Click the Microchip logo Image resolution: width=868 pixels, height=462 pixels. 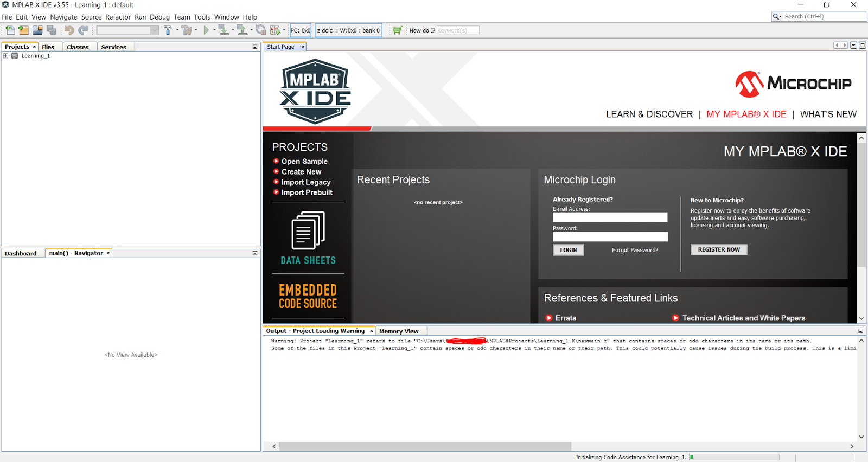pyautogui.click(x=793, y=84)
